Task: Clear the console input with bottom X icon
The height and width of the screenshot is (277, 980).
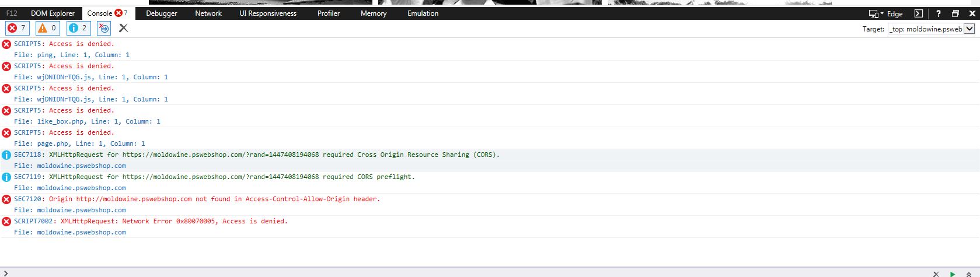Action: pos(936,274)
